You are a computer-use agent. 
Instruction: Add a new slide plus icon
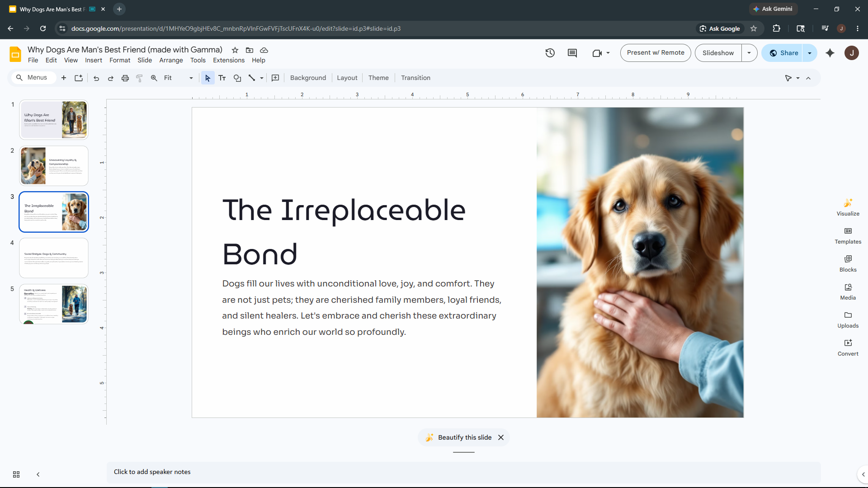[64, 78]
